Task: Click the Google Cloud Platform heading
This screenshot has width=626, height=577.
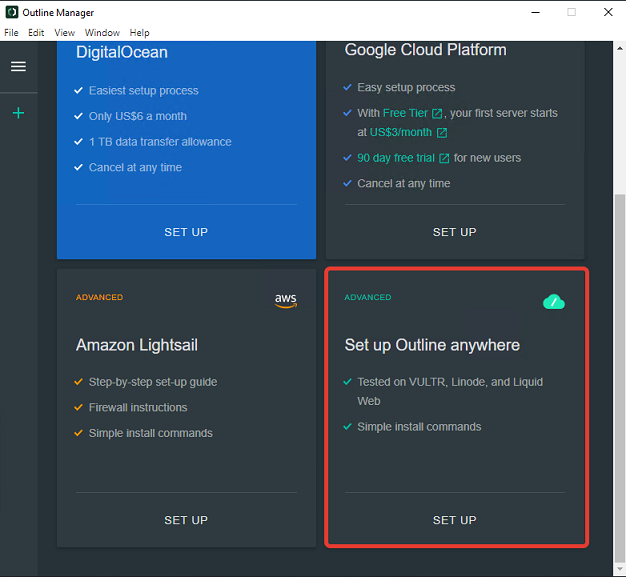Action: pos(426,50)
